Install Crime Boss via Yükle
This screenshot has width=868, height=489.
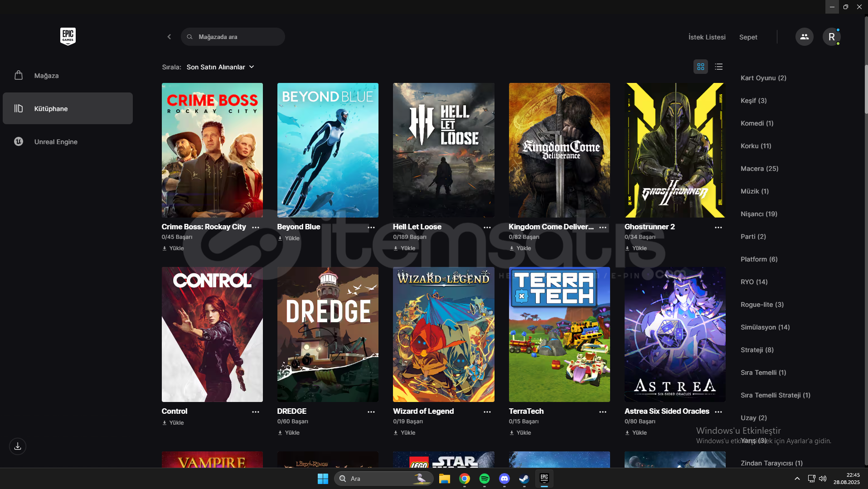(x=173, y=248)
